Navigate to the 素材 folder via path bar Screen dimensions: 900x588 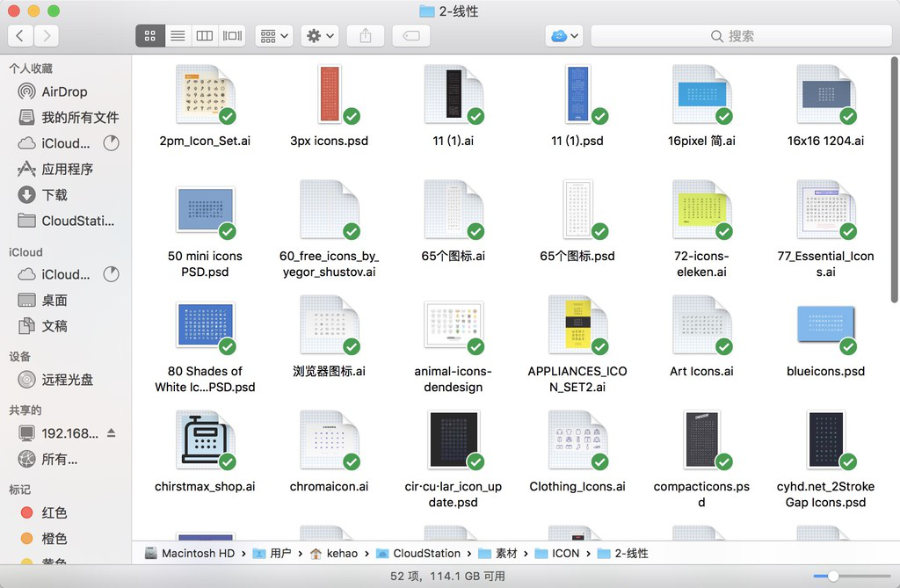(x=508, y=554)
